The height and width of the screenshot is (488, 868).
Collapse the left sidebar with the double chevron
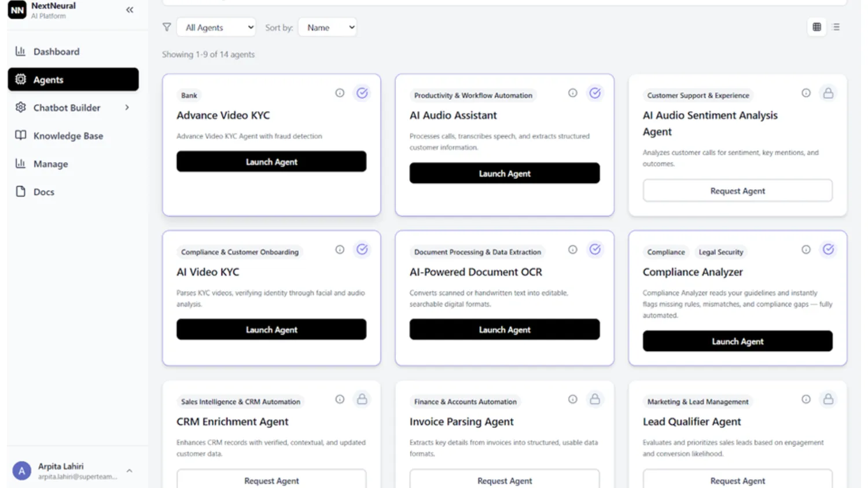pyautogui.click(x=129, y=9)
